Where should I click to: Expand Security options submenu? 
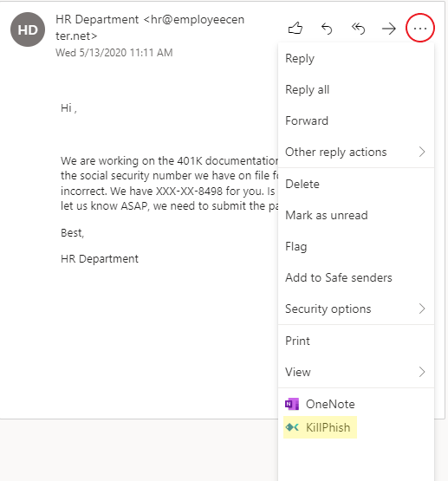(356, 309)
